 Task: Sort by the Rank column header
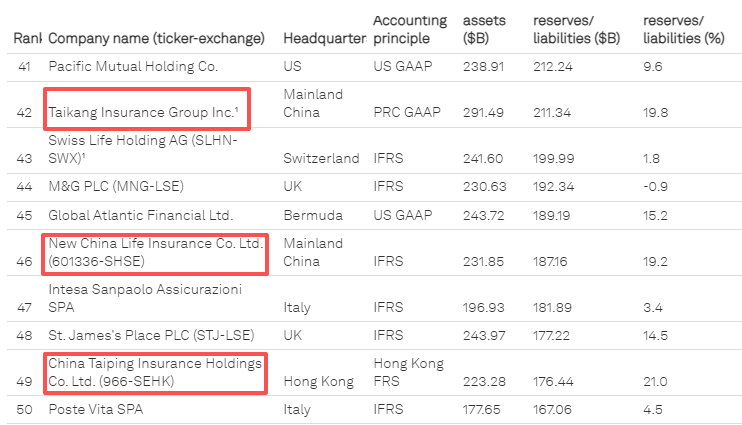pyautogui.click(x=25, y=38)
